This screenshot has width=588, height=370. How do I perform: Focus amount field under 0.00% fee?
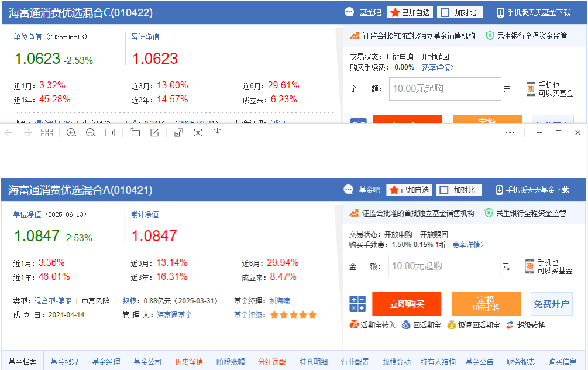click(x=445, y=89)
